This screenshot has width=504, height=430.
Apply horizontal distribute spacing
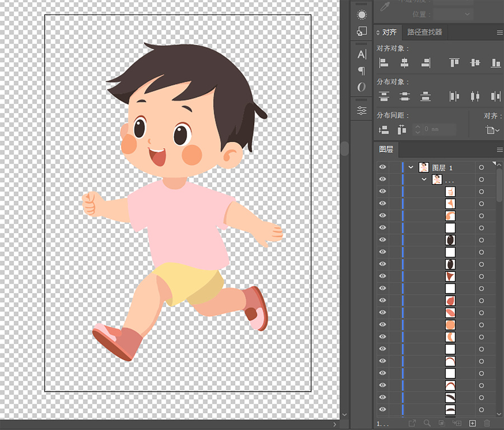pos(402,130)
